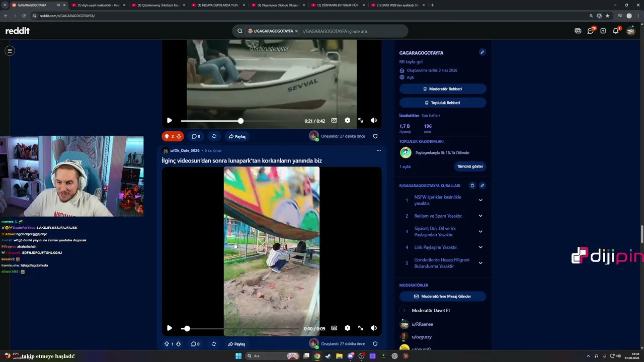The width and height of the screenshot is (644, 362).
Task: Open moderator u/RRaenee profile
Action: [x=422, y=324]
